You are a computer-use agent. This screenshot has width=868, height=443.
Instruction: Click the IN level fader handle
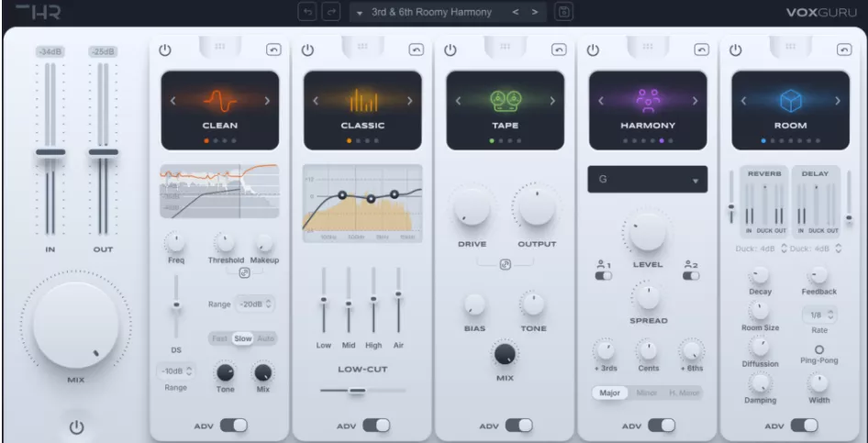50,152
